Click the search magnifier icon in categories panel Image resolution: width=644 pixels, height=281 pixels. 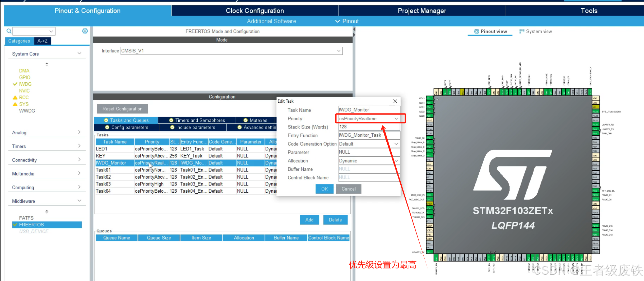pos(9,31)
